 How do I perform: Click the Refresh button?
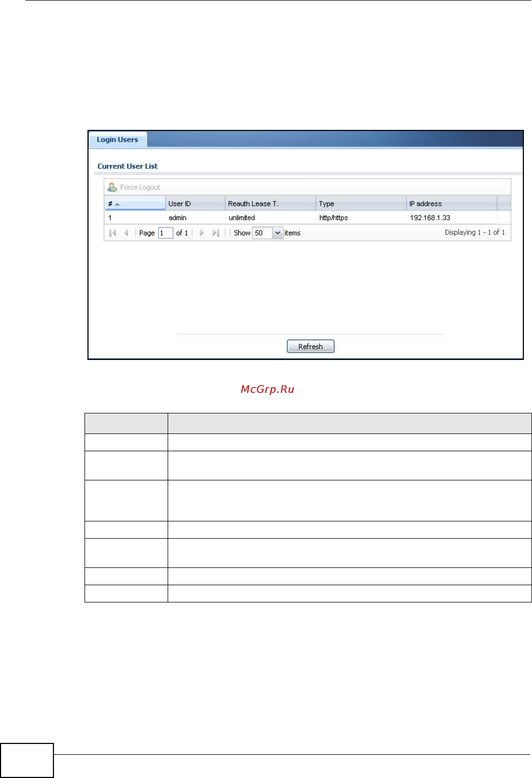tap(310, 346)
